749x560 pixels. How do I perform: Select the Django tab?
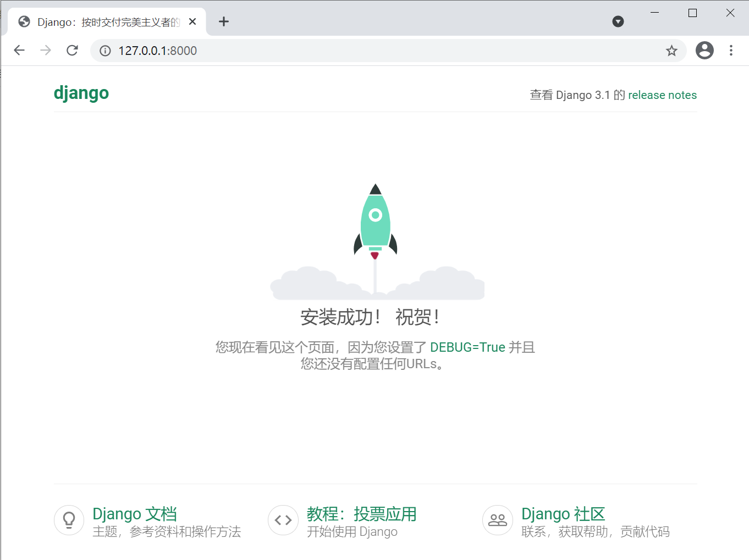(x=107, y=22)
